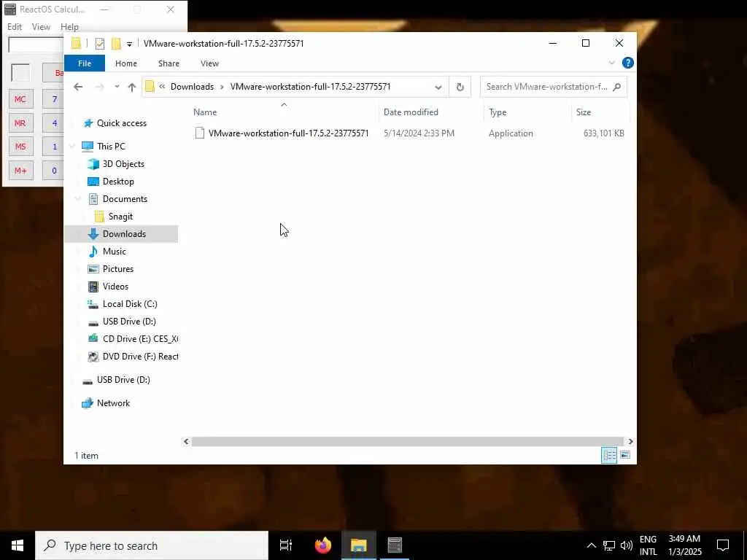Screen dimensions: 747x560
Task: Open CD Drive (E:) in sidebar
Action: coord(140,339)
